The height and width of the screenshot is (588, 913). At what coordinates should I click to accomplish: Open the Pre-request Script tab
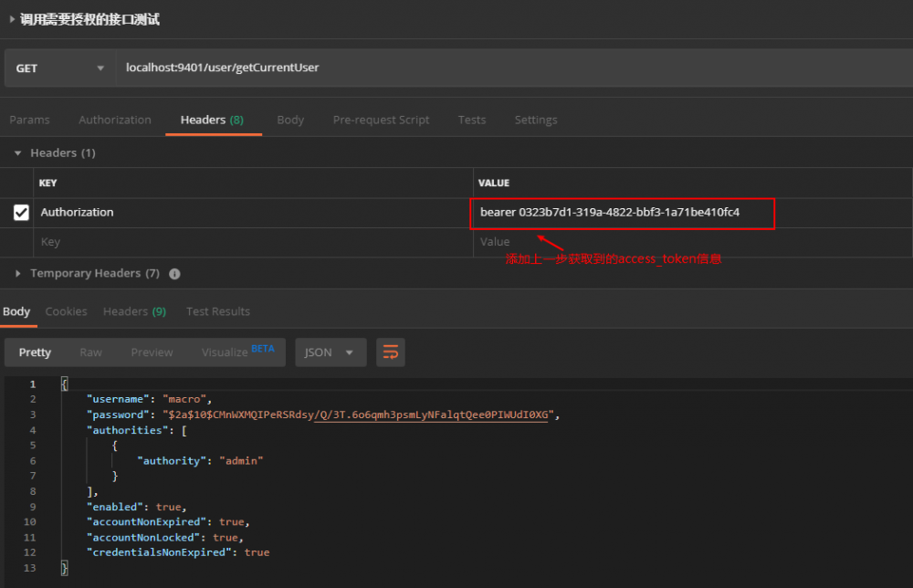[x=381, y=120]
